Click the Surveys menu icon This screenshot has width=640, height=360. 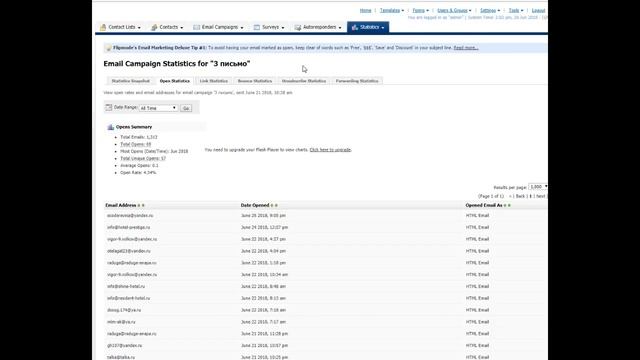coord(257,27)
